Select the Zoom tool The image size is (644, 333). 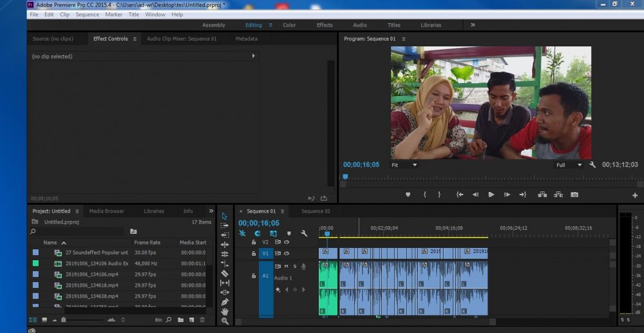tap(224, 321)
